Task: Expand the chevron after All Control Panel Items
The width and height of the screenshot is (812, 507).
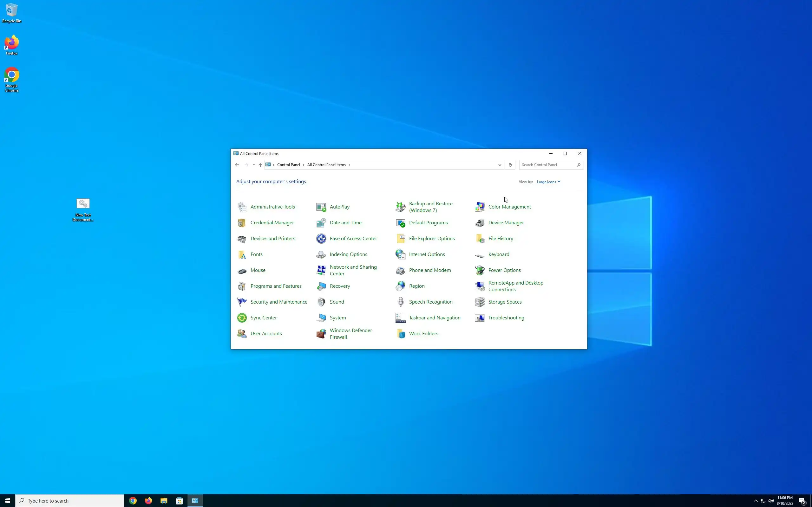Action: pyautogui.click(x=349, y=165)
